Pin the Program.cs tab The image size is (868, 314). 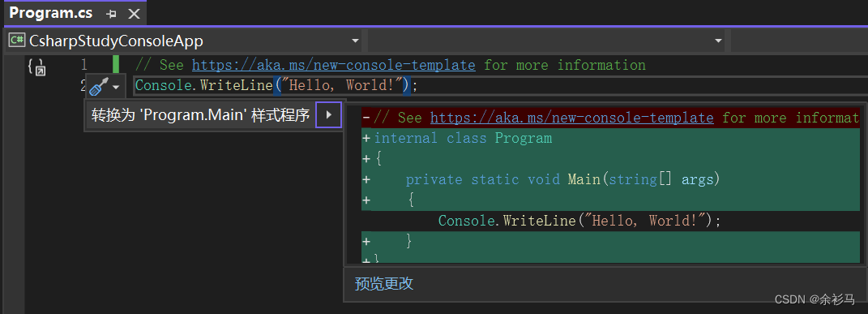click(x=111, y=13)
